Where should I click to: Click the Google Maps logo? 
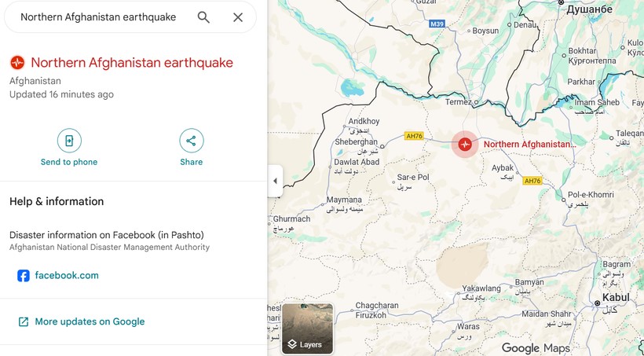pyautogui.click(x=536, y=348)
